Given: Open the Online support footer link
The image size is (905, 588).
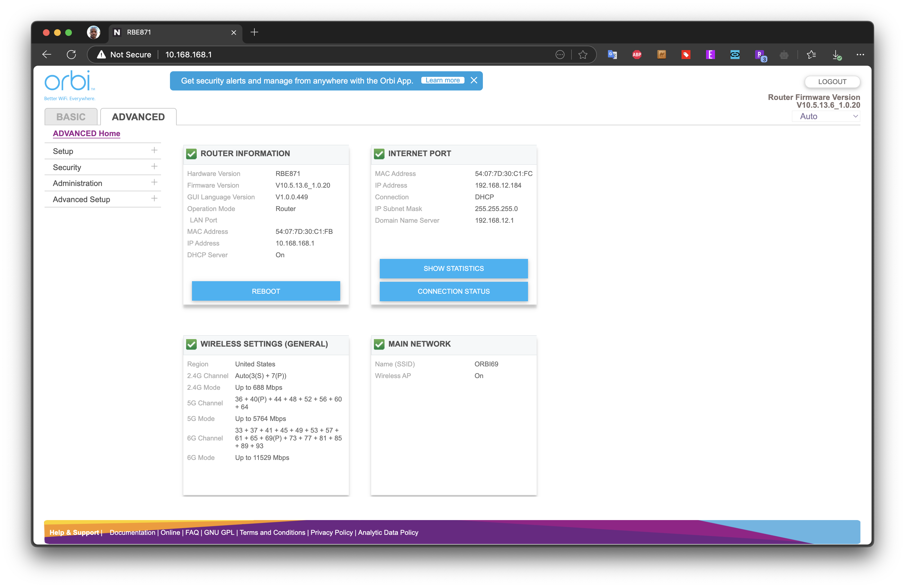Looking at the screenshot, I should click(170, 532).
